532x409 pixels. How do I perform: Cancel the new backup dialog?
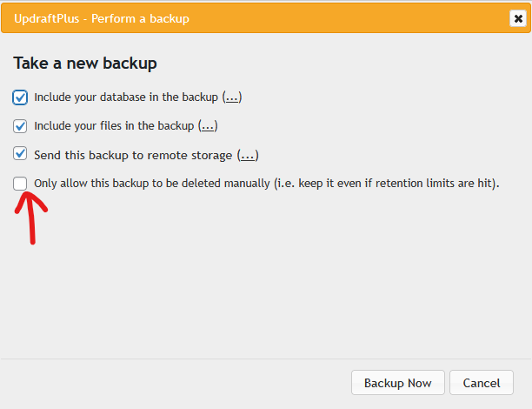[x=481, y=383]
